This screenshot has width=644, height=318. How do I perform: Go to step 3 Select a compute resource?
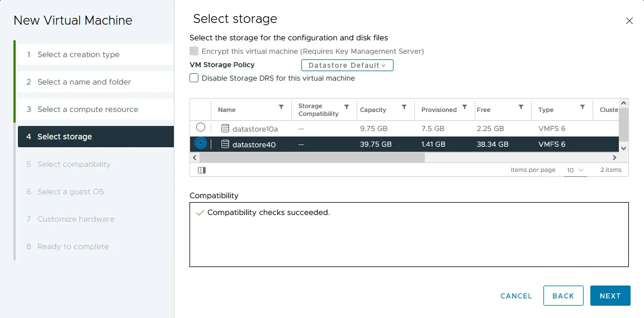coord(88,109)
